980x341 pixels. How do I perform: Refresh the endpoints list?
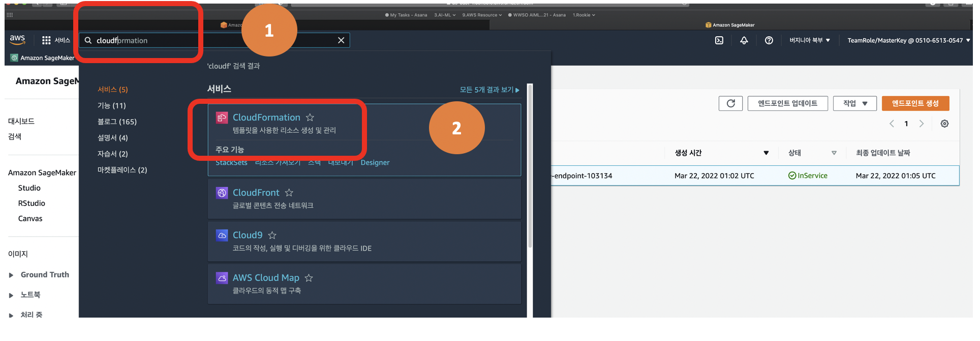pos(731,103)
